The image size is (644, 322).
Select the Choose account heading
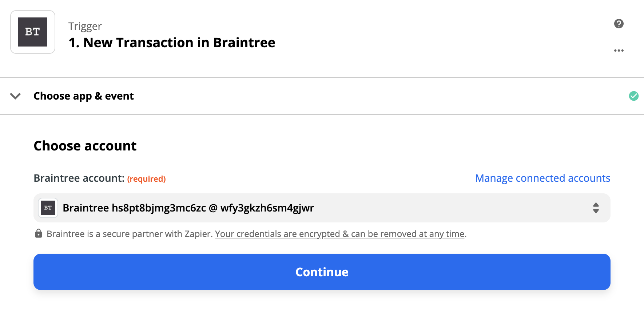pyautogui.click(x=85, y=145)
